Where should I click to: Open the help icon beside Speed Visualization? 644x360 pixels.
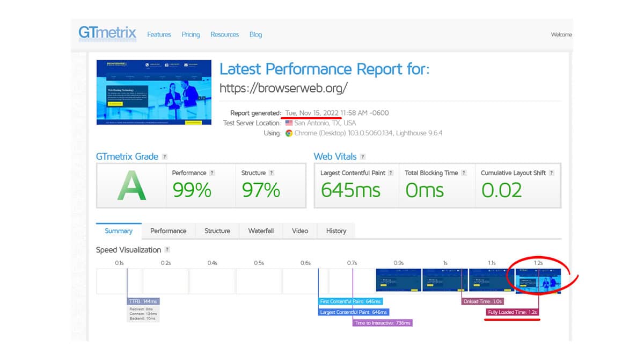coord(167,250)
